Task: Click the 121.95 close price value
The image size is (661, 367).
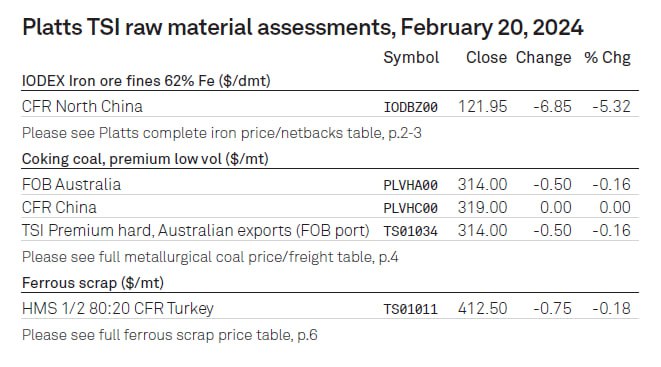Action: coord(482,107)
